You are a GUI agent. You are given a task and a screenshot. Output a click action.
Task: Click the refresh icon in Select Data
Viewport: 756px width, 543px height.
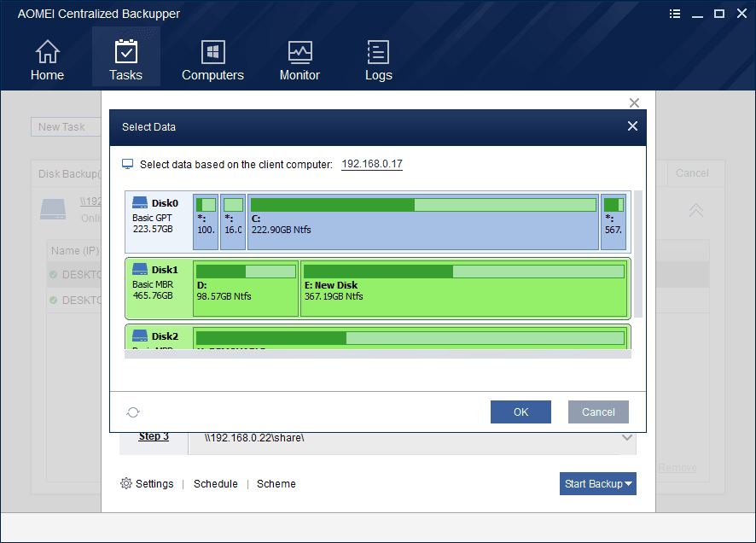133,412
